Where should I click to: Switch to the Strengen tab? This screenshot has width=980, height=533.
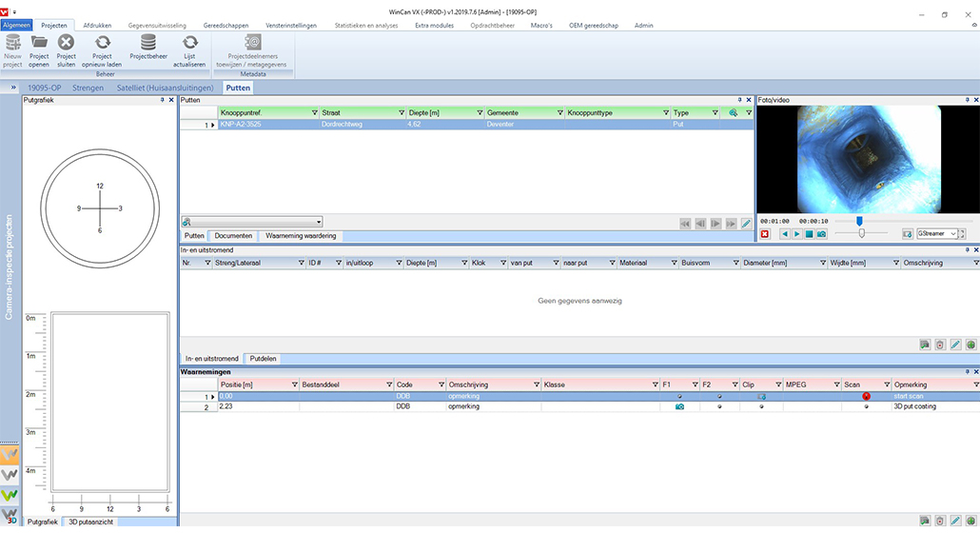88,89
